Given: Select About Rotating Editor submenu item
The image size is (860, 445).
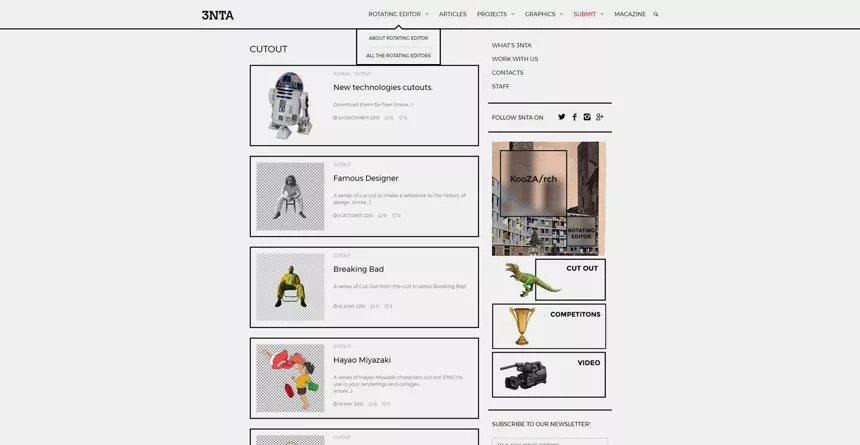Looking at the screenshot, I should 398,38.
